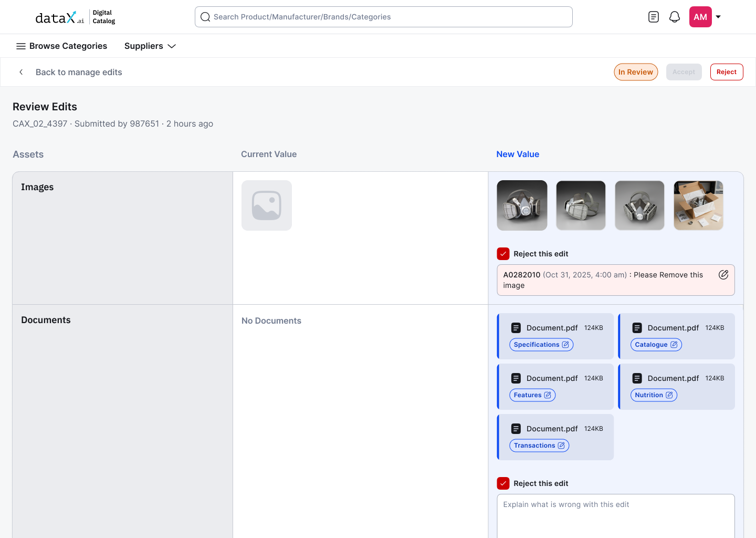Open notifications bell icon
This screenshot has height=538, width=756.
click(x=675, y=17)
